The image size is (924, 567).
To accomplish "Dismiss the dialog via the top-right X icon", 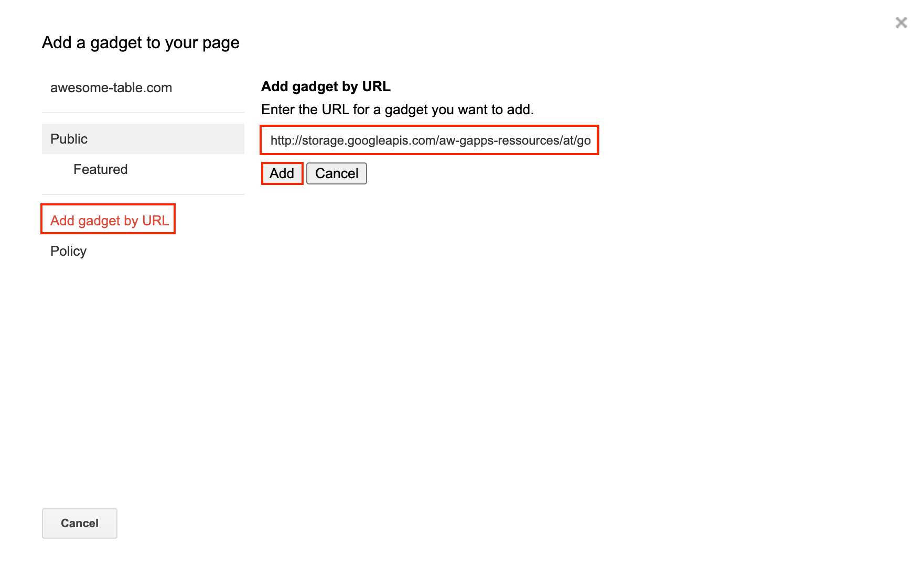I will [901, 22].
